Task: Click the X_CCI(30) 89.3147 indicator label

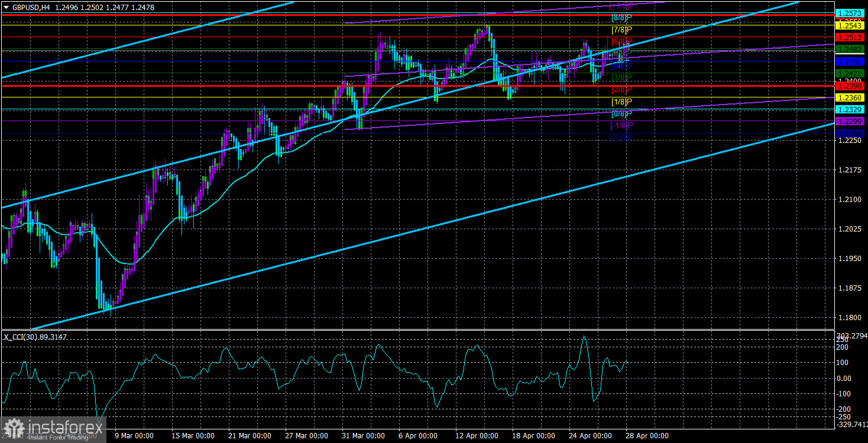Action: coord(37,337)
